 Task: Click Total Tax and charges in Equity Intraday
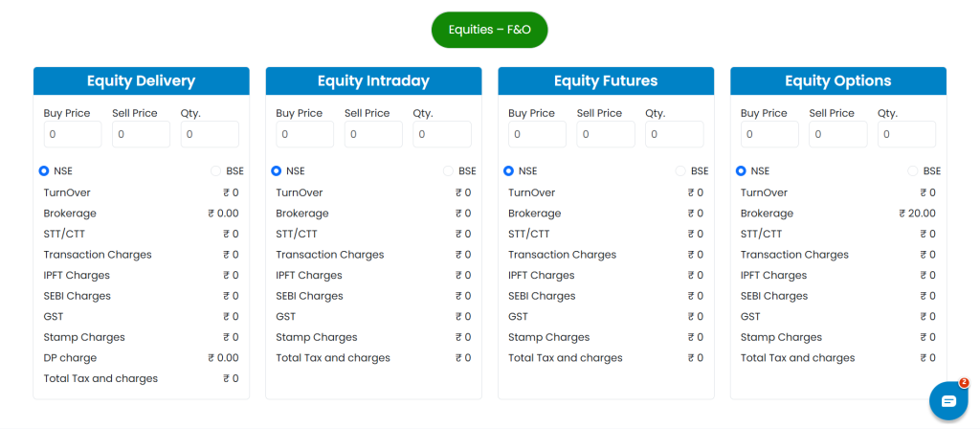click(333, 358)
